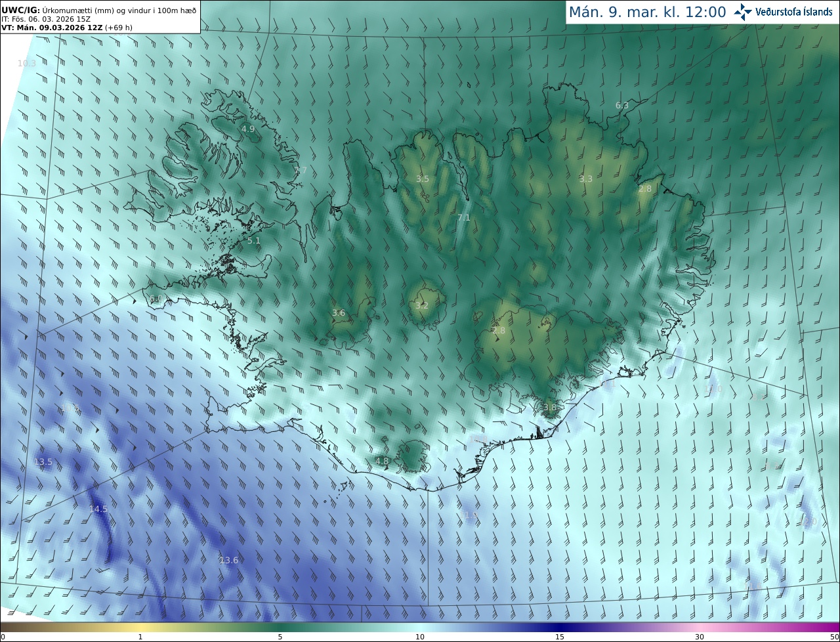This screenshot has height=642, width=840.
Task: Click the faint 12.0 value in the southeast corner
Action: coord(808,522)
